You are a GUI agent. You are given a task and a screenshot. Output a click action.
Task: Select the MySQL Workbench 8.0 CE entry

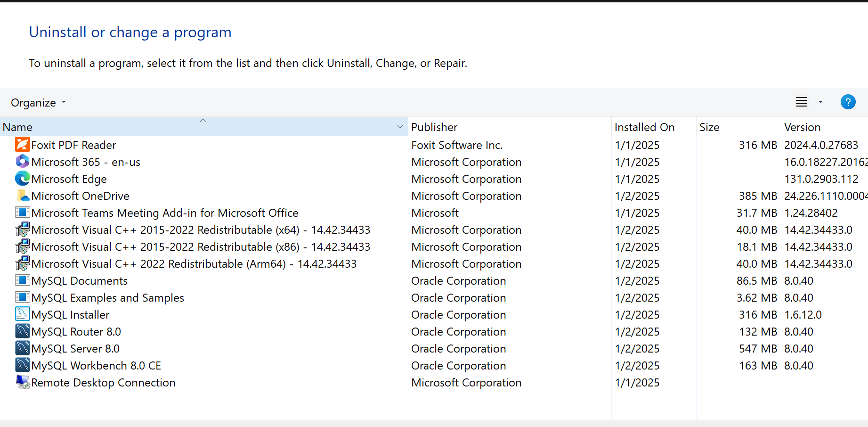click(x=97, y=366)
